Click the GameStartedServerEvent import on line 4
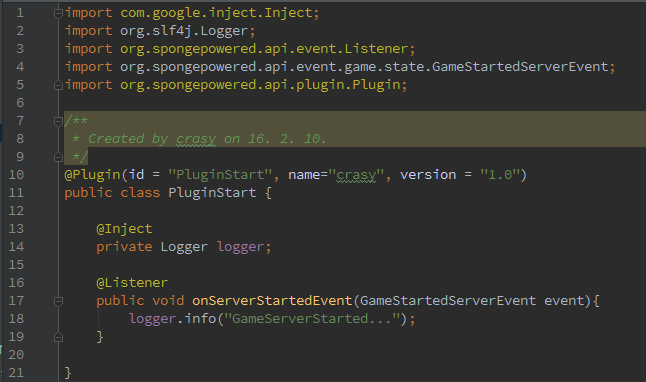Screen dimensions: 646x382 pos(364,67)
